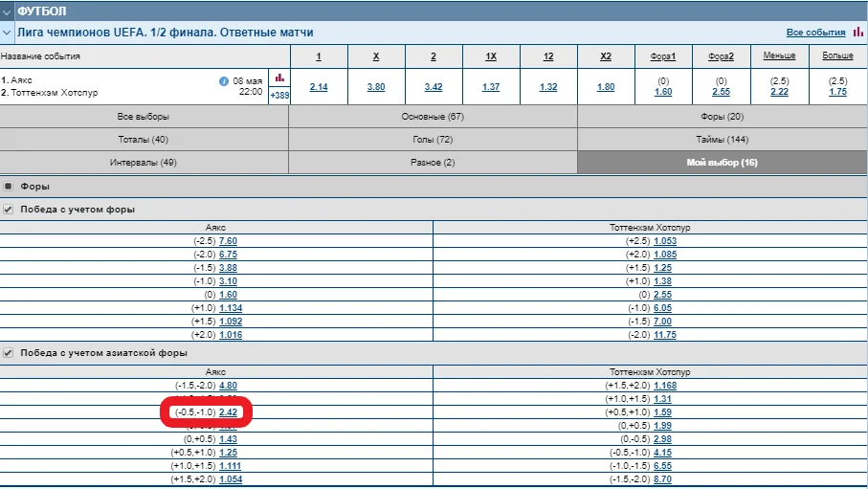Screen dimensions: 868x489
Task: Open the Тоталы (40) tab
Action: coord(144,140)
